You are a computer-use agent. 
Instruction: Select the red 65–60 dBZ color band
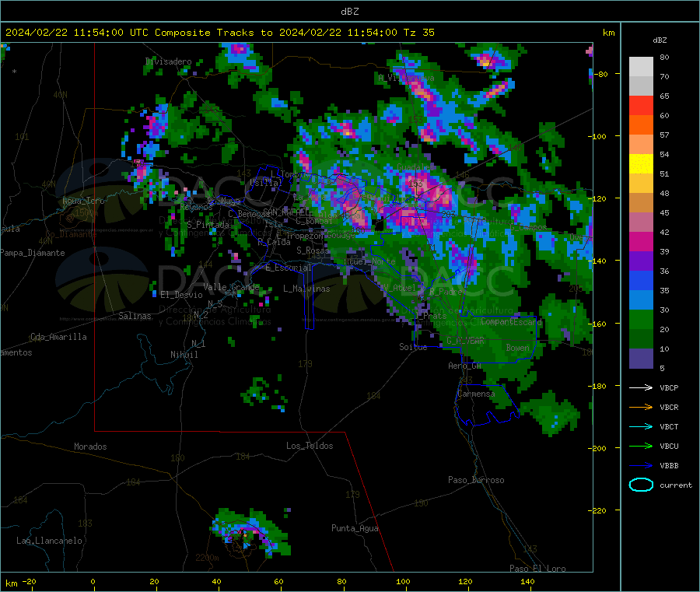pyautogui.click(x=641, y=105)
